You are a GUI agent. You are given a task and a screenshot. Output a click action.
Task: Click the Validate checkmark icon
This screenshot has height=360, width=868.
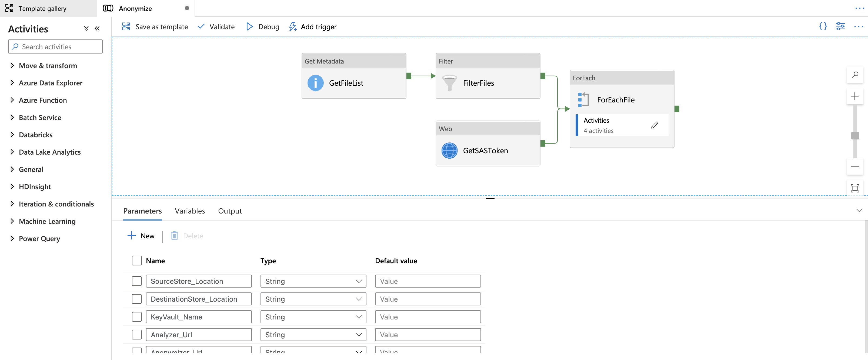pyautogui.click(x=201, y=26)
